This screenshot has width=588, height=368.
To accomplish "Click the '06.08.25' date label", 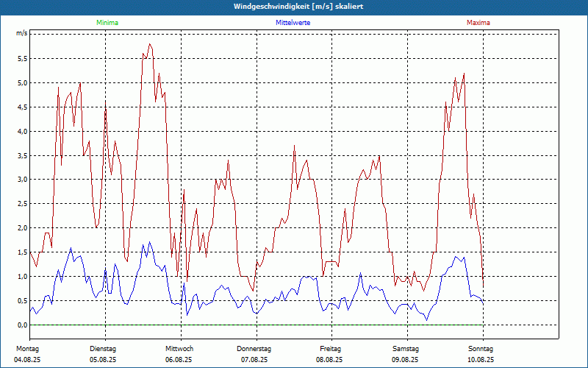I will coord(179,360).
